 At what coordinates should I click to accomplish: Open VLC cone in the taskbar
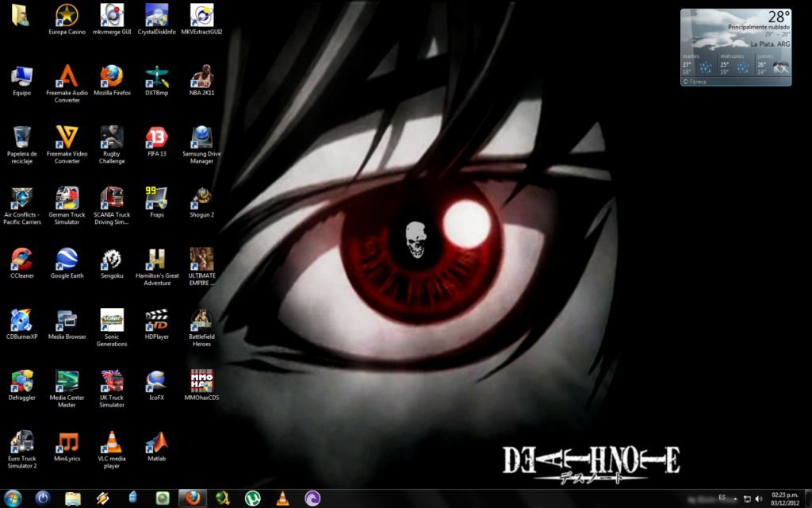[283, 498]
